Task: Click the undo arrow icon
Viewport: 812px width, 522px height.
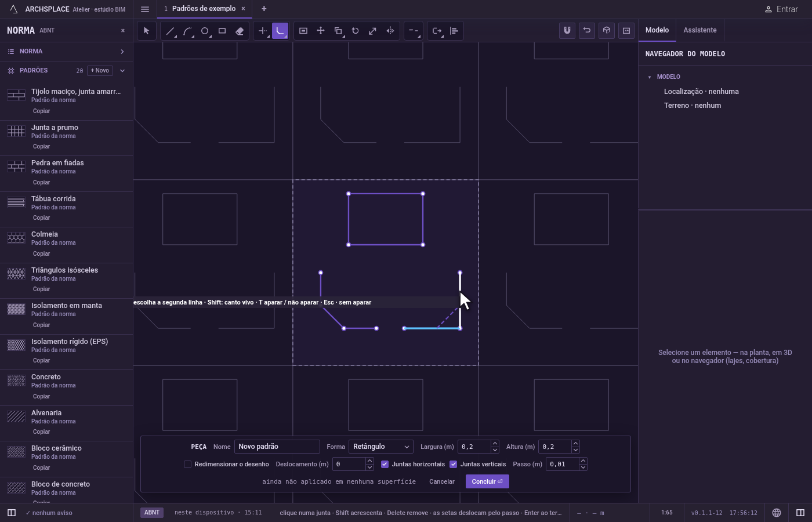Action: click(x=587, y=31)
